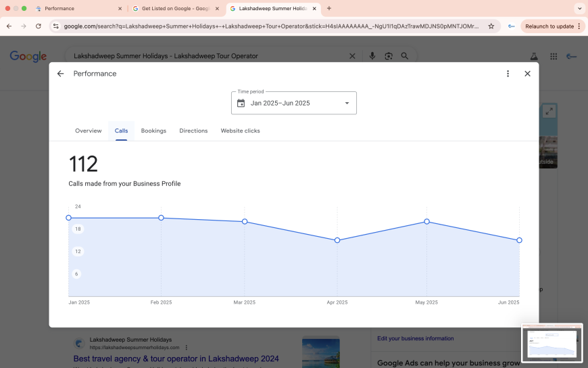
Task: Click the back arrow in Performance dialog
Action: (x=60, y=74)
